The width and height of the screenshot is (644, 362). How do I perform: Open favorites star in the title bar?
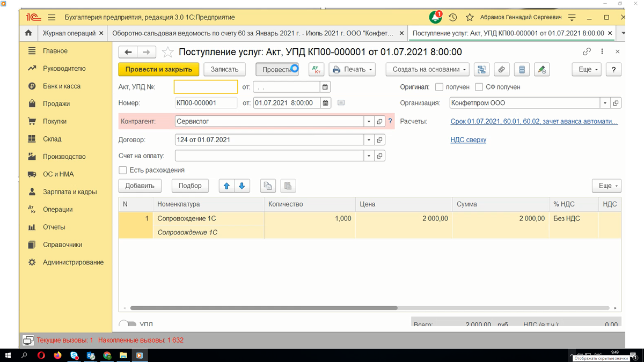(x=470, y=17)
